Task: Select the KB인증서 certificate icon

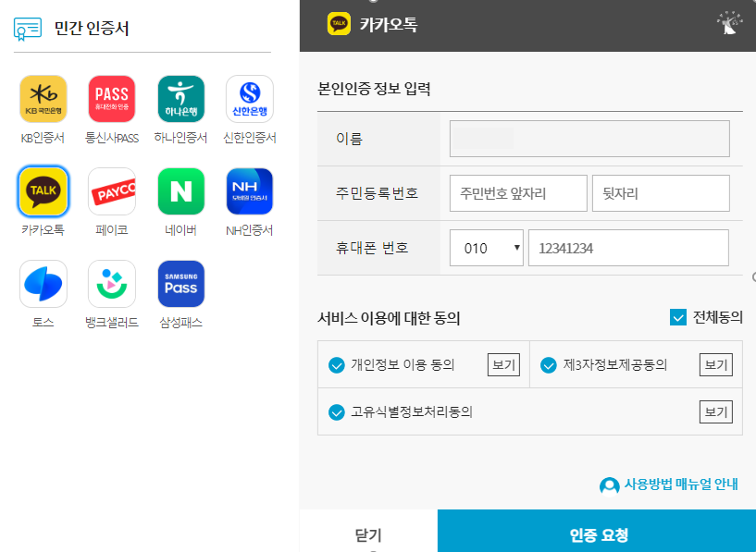Action: coord(43,99)
